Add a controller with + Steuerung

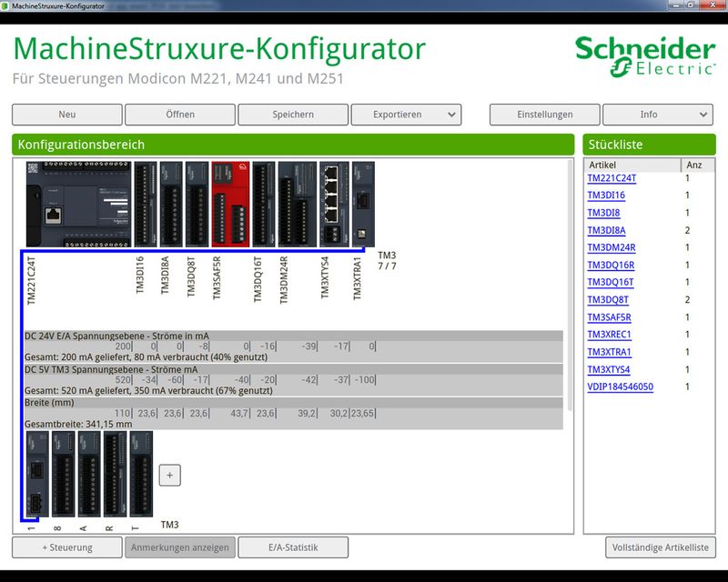coord(67,547)
